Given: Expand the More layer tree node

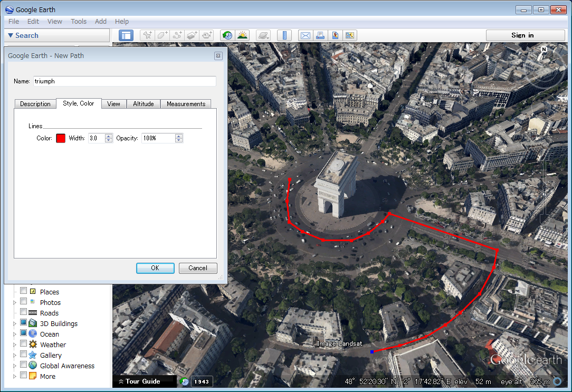Looking at the screenshot, I should coord(15,376).
